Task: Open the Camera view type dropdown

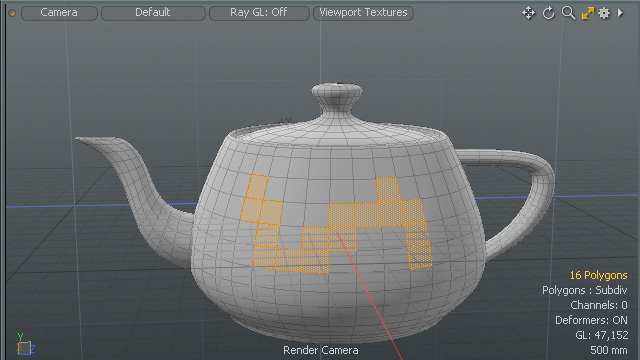Action: [59, 13]
